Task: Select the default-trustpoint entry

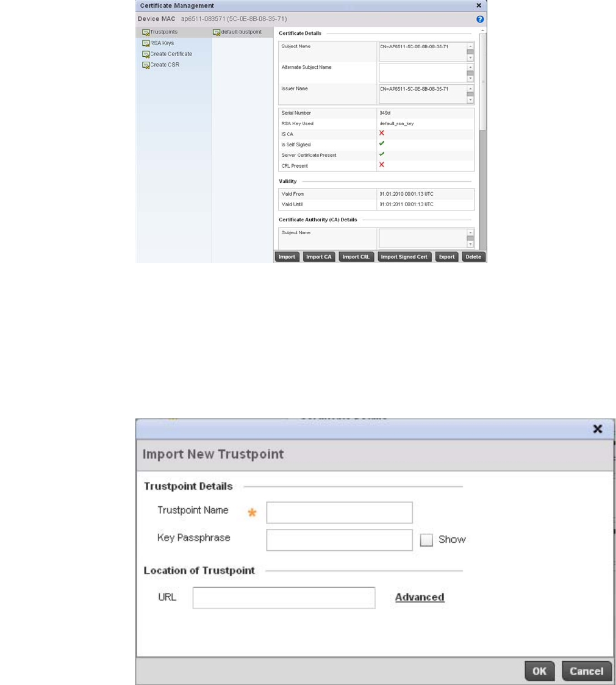Action: tap(241, 32)
